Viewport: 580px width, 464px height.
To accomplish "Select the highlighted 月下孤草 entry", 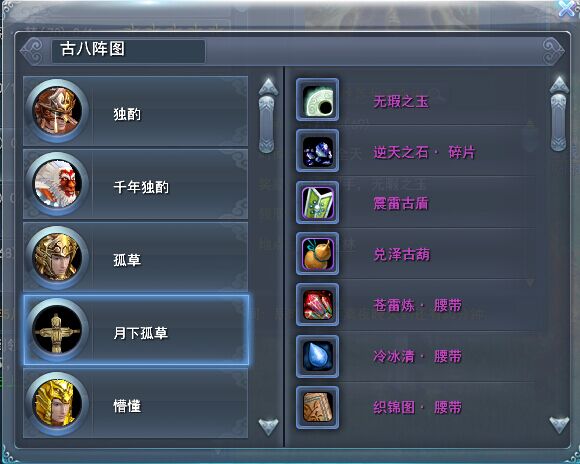I will [136, 330].
